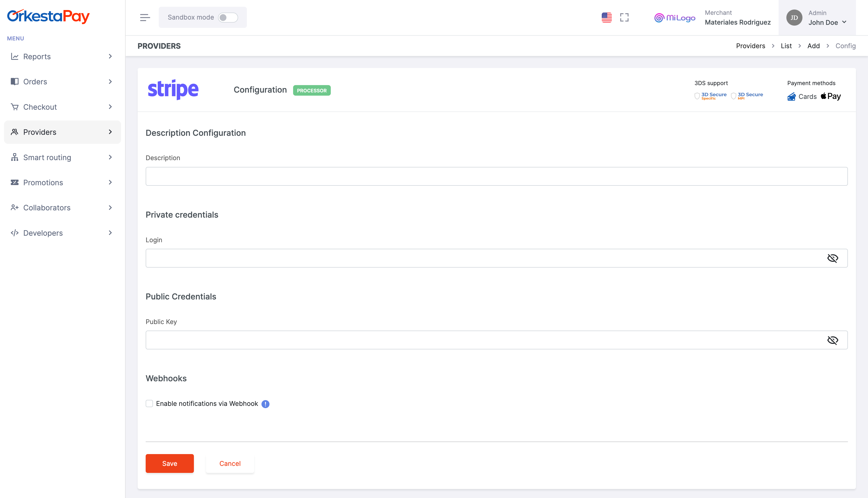
Task: Click the PROCESSOR badge
Action: (x=312, y=90)
